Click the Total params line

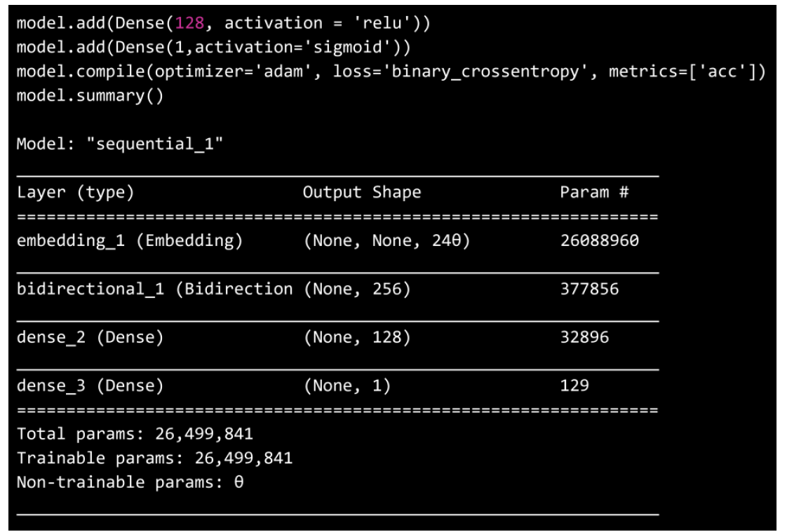coord(135,435)
